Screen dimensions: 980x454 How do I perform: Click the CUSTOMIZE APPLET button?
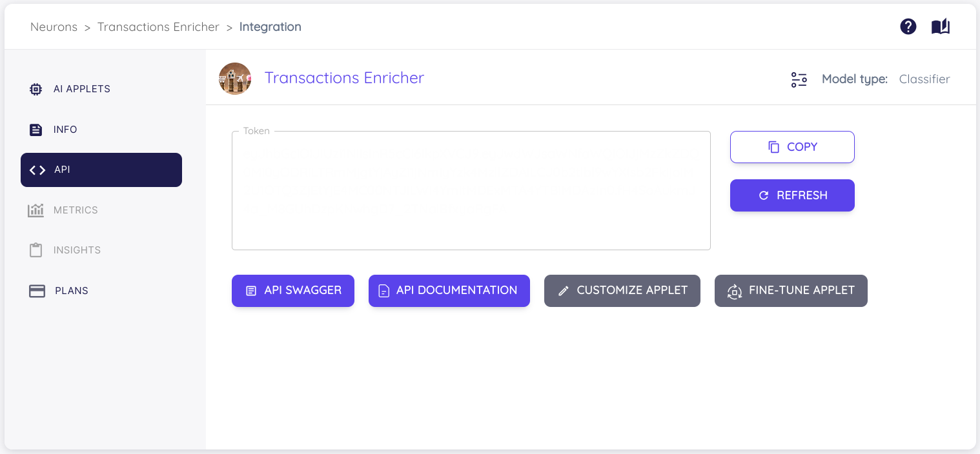coord(622,291)
